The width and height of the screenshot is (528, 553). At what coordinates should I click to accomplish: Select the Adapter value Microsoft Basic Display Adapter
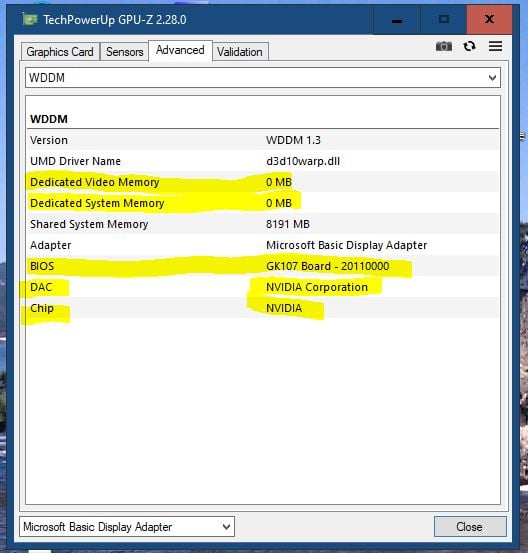coord(346,245)
